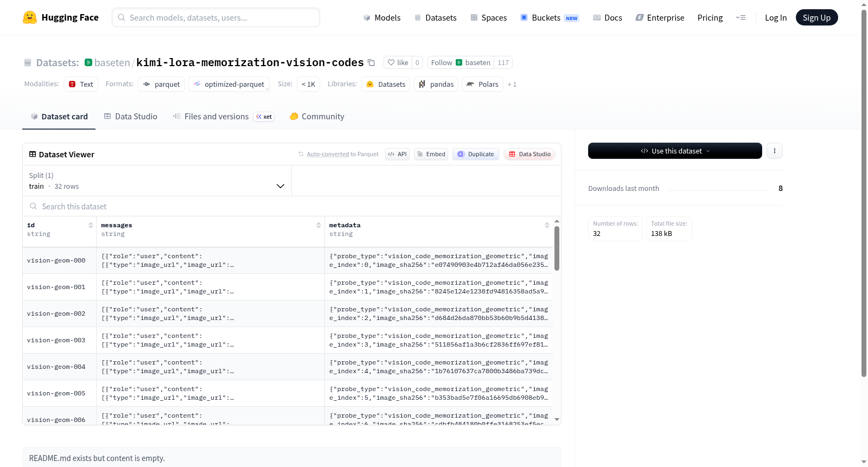Select row id vision-geom-004
The width and height of the screenshot is (868, 467).
click(x=56, y=367)
